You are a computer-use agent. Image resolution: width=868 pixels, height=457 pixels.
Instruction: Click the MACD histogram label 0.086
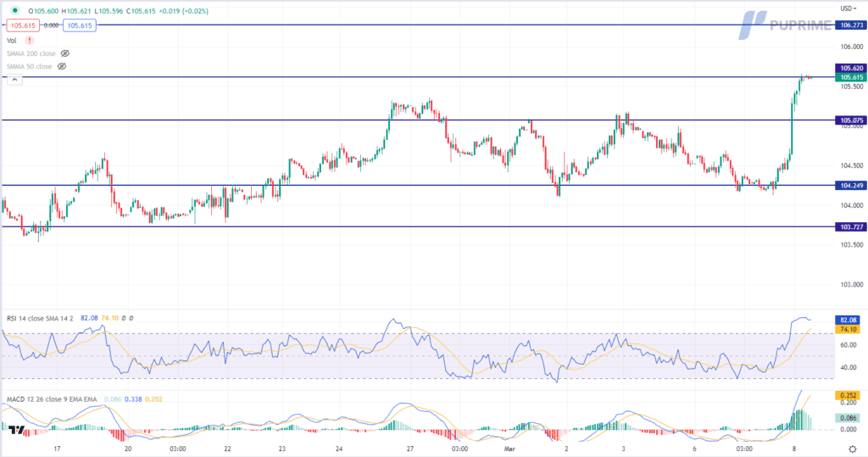pos(848,419)
